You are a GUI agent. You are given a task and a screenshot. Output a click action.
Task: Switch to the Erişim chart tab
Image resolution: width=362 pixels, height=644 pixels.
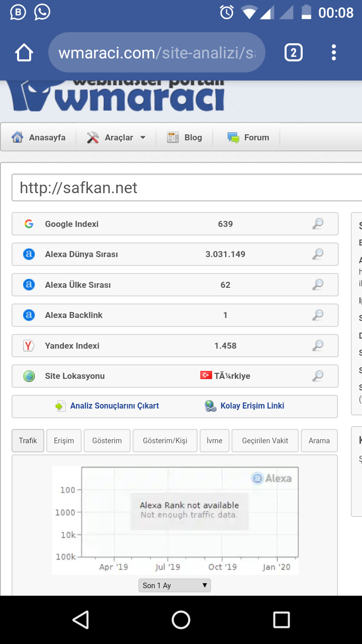(x=64, y=441)
